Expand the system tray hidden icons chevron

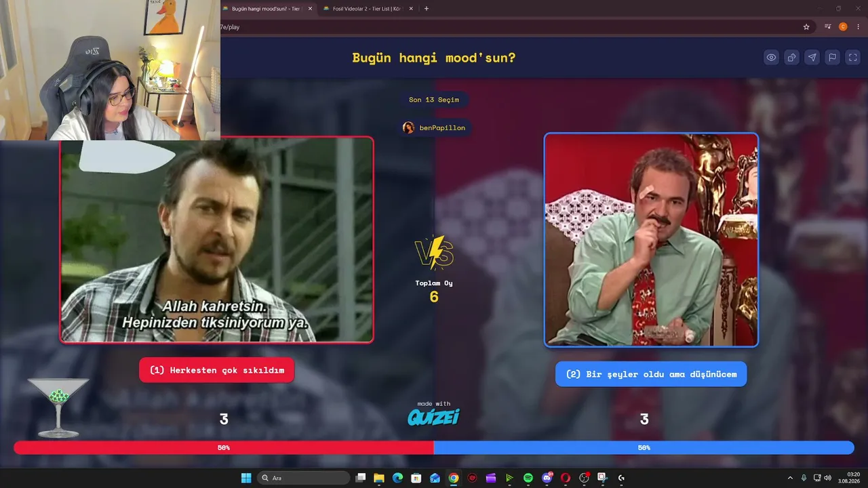(x=790, y=478)
